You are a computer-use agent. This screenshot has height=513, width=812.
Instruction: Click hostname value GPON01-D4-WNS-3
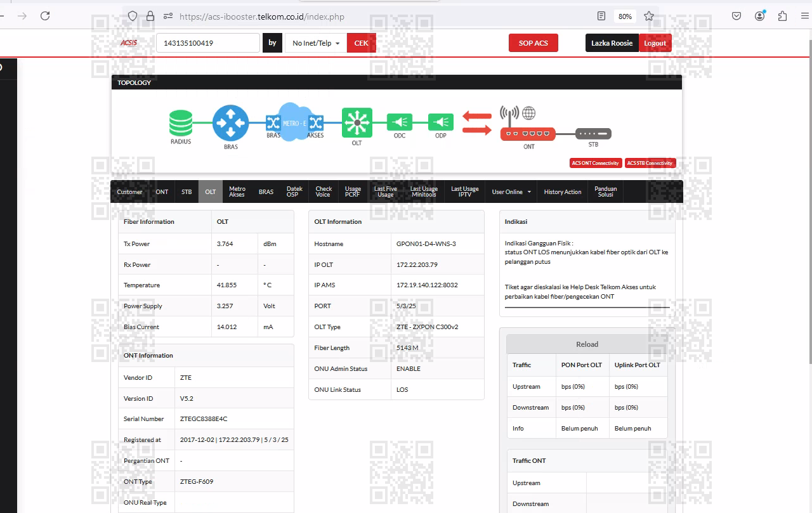pyautogui.click(x=426, y=244)
